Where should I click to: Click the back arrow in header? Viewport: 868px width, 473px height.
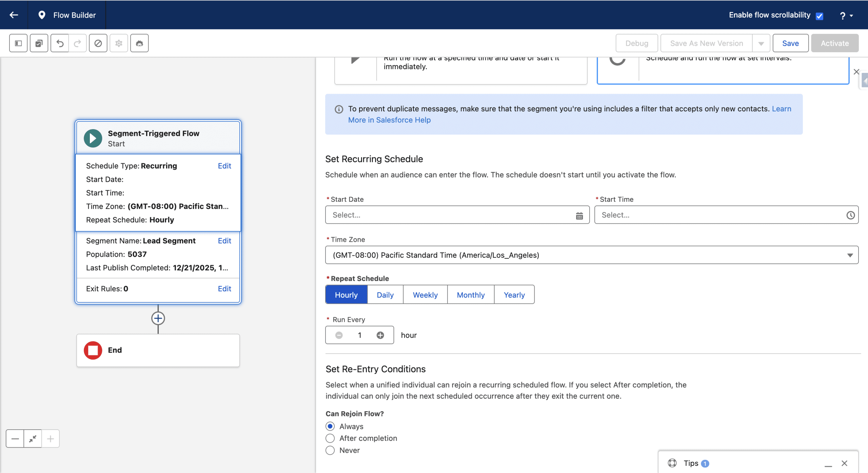pos(14,15)
